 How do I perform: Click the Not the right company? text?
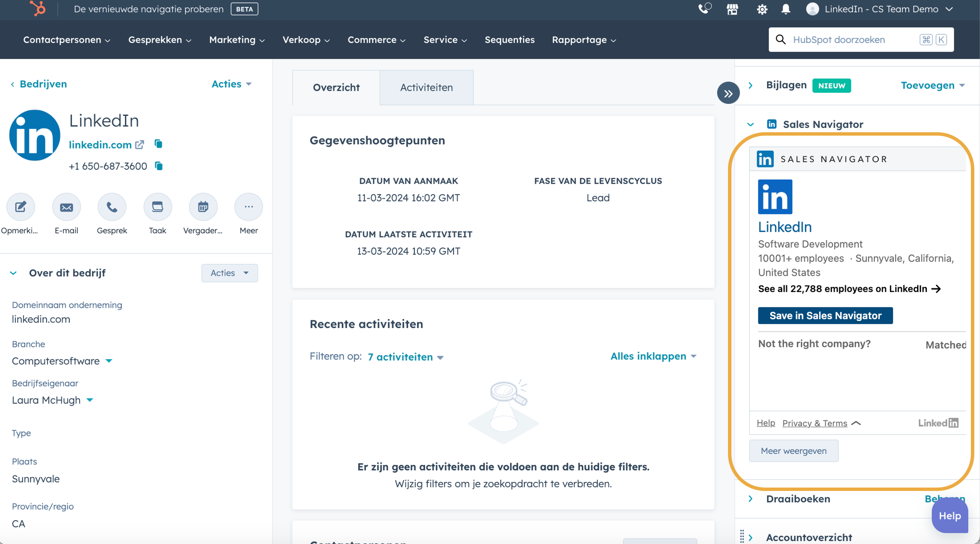click(x=814, y=344)
